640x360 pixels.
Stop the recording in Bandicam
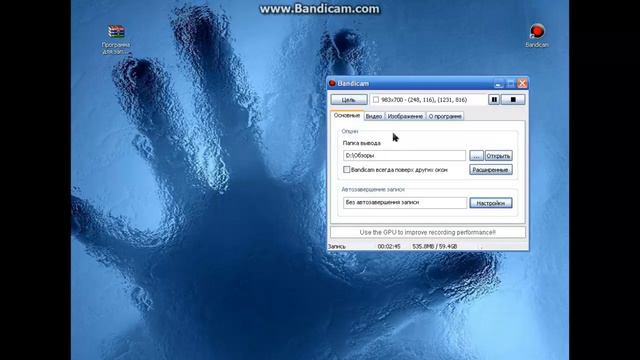[513, 100]
